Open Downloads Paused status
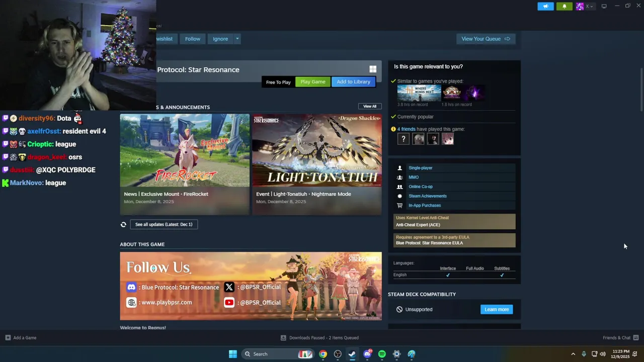 319,338
